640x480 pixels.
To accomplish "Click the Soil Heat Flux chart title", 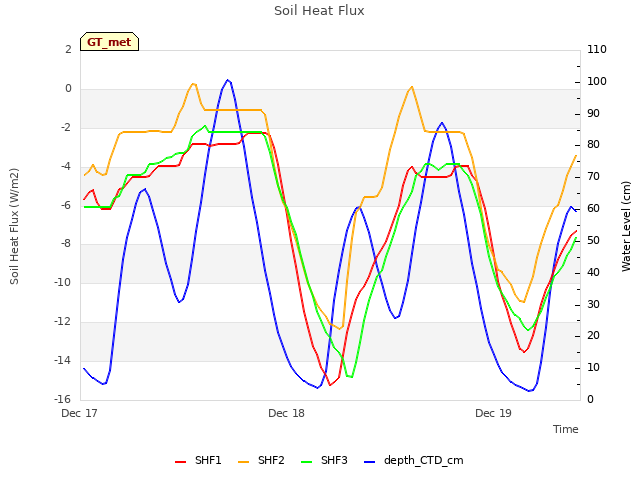I will [319, 11].
